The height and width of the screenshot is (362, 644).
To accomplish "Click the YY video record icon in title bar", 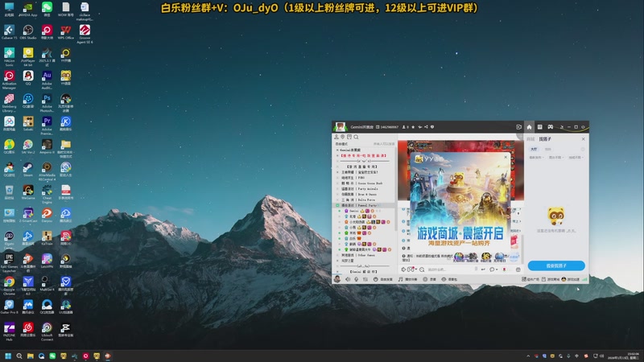I will (x=518, y=127).
